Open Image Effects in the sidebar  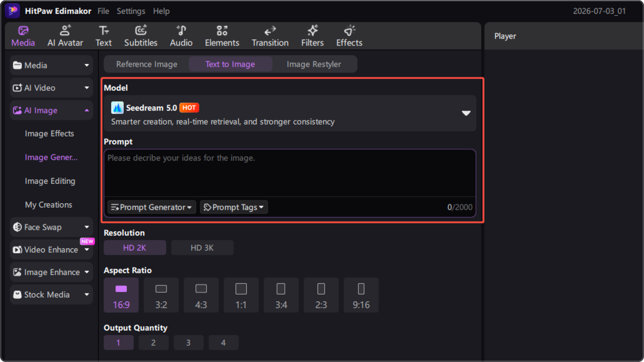[x=49, y=134]
